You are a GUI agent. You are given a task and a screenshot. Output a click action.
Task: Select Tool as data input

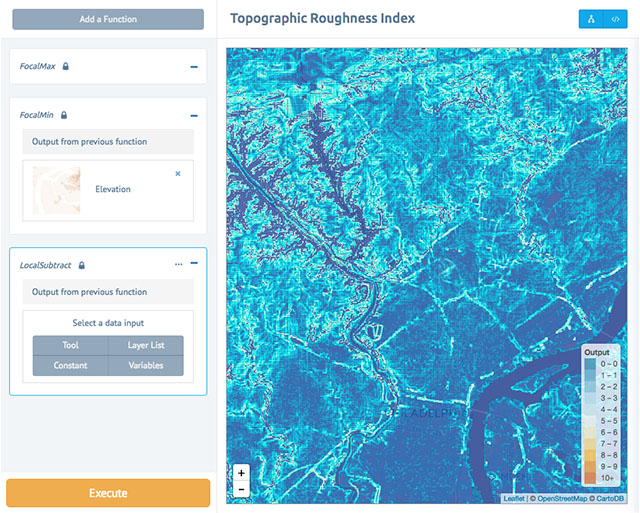coord(70,345)
